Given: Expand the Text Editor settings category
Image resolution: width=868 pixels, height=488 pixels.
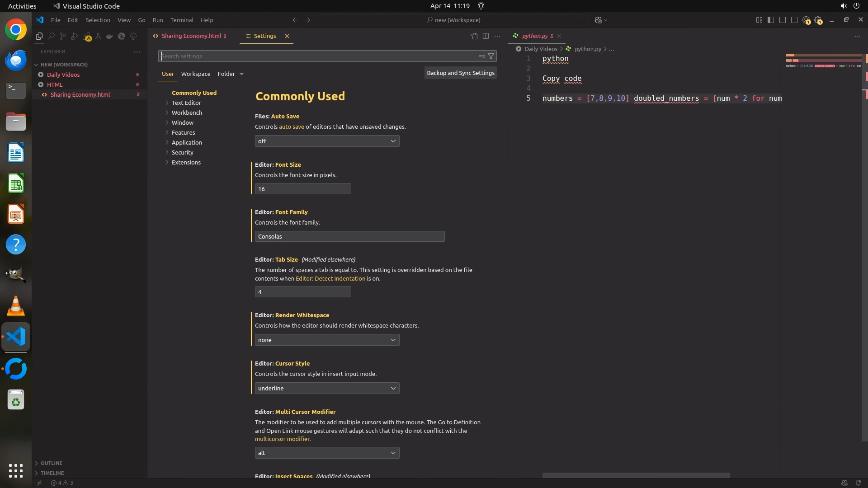Looking at the screenshot, I should pyautogui.click(x=186, y=103).
